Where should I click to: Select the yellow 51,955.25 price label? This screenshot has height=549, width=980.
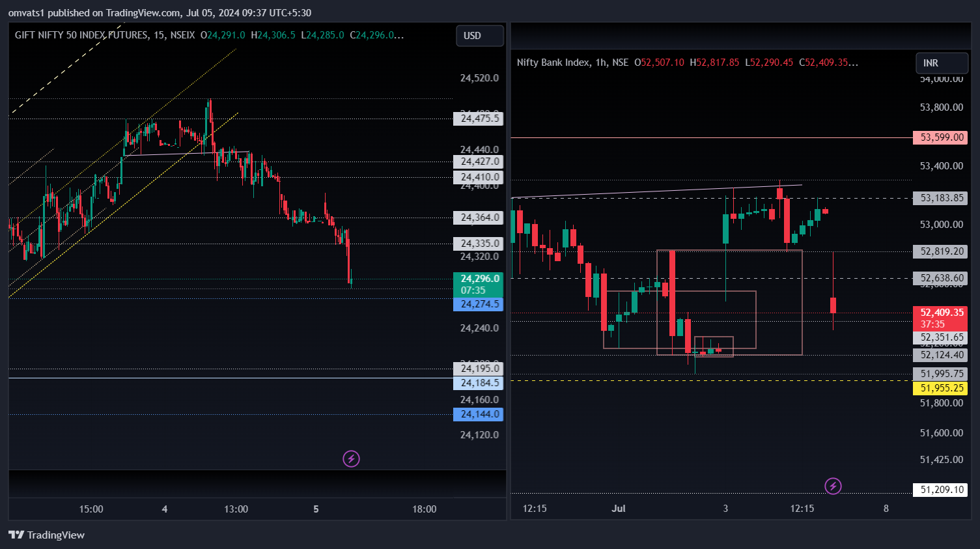[940, 388]
